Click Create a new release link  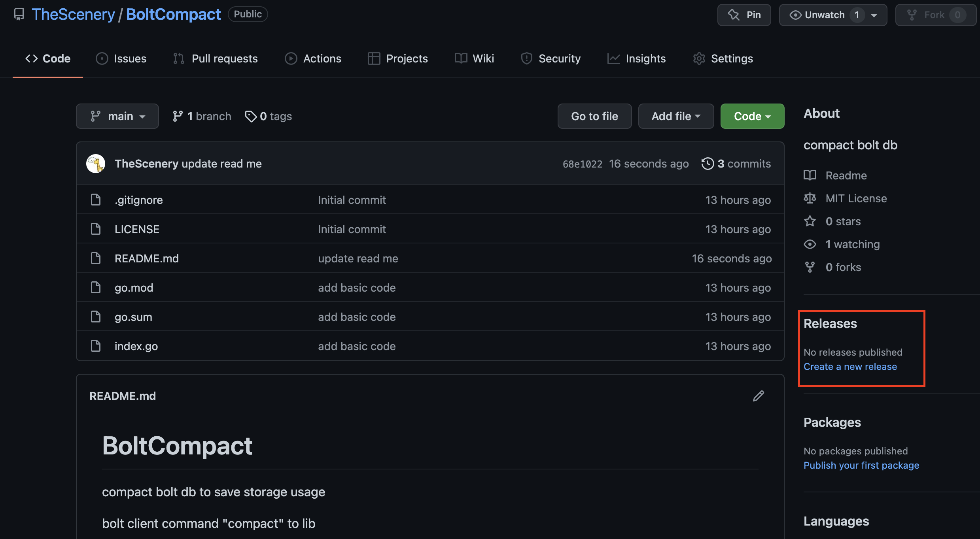(x=850, y=367)
